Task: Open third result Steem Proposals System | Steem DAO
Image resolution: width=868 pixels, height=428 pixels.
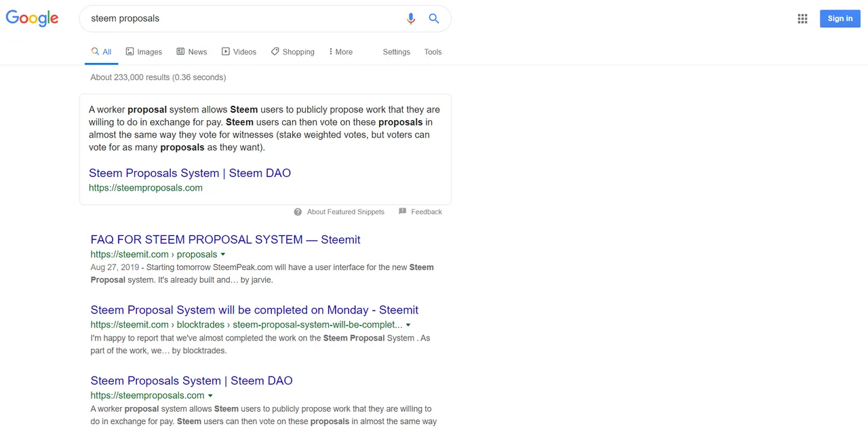Action: 191,381
